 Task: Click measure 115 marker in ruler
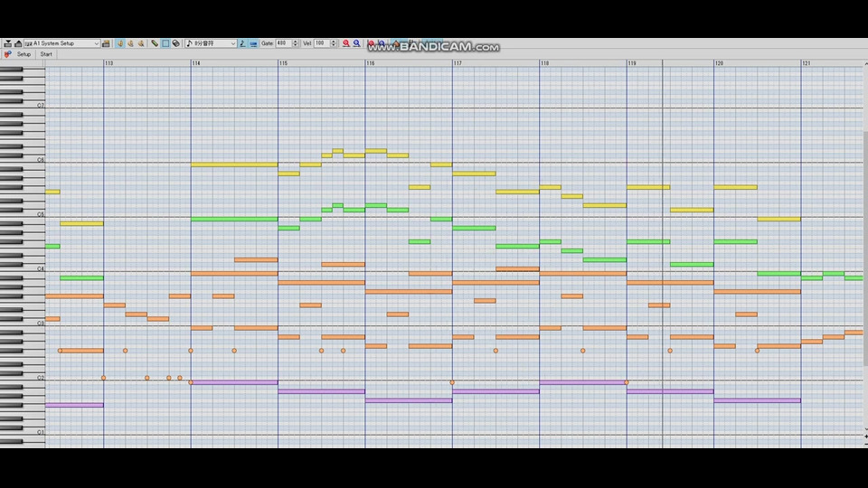(x=283, y=63)
